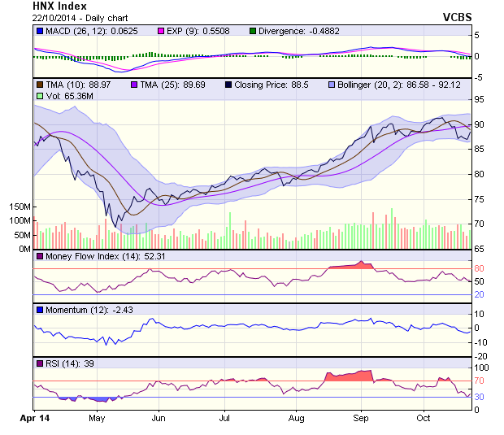
Task: Click the 150M volume axis label
Action: pyautogui.click(x=17, y=207)
